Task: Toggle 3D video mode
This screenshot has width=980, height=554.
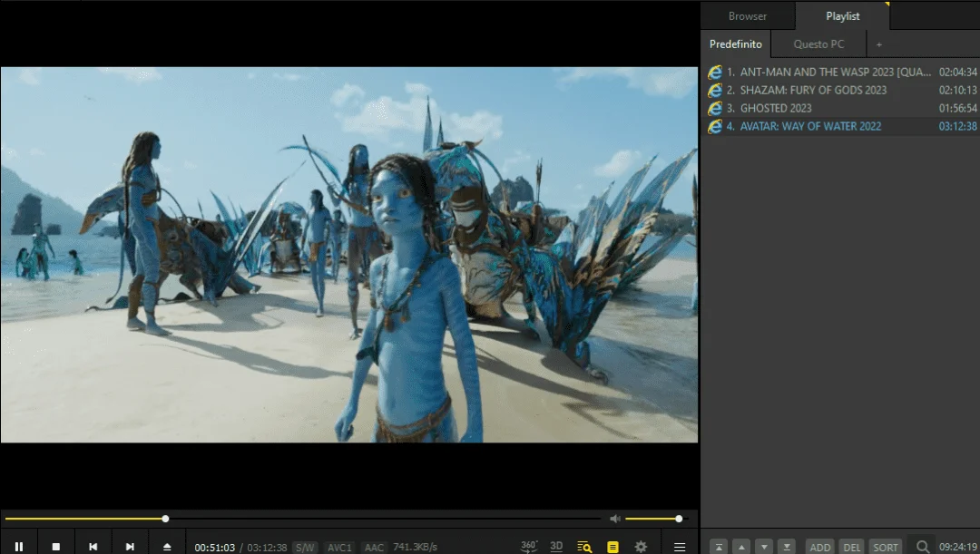Action: [556, 546]
